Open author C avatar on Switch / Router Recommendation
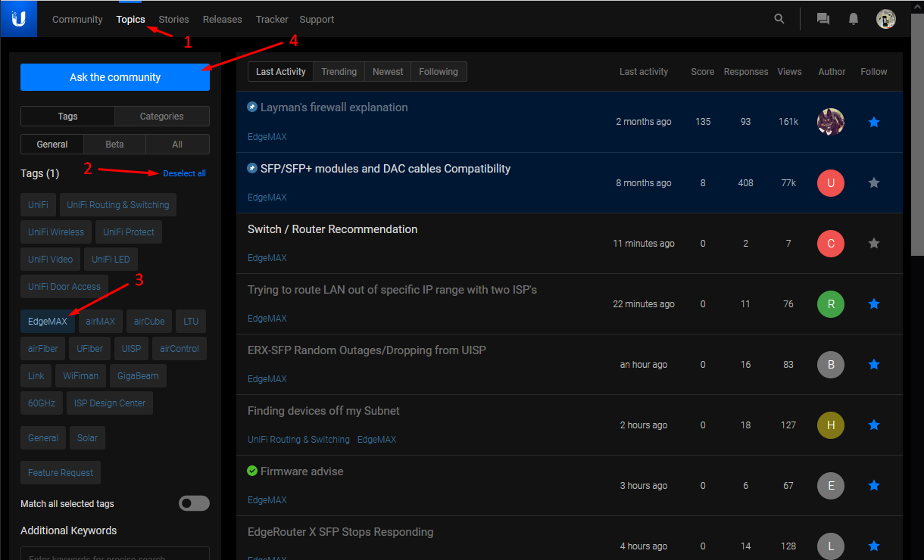The image size is (924, 560). (x=831, y=243)
